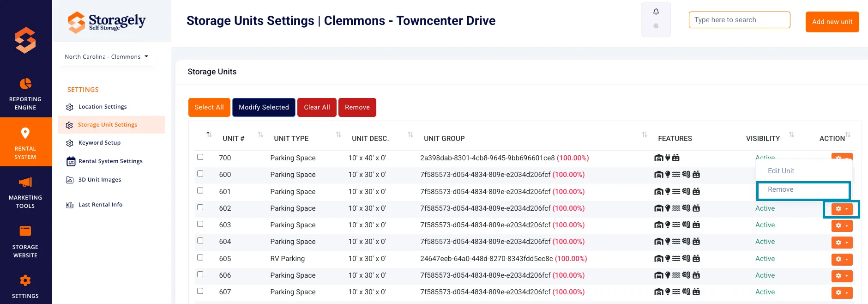868x304 pixels.
Task: Open the action gear dropdown for unit 602
Action: point(842,209)
